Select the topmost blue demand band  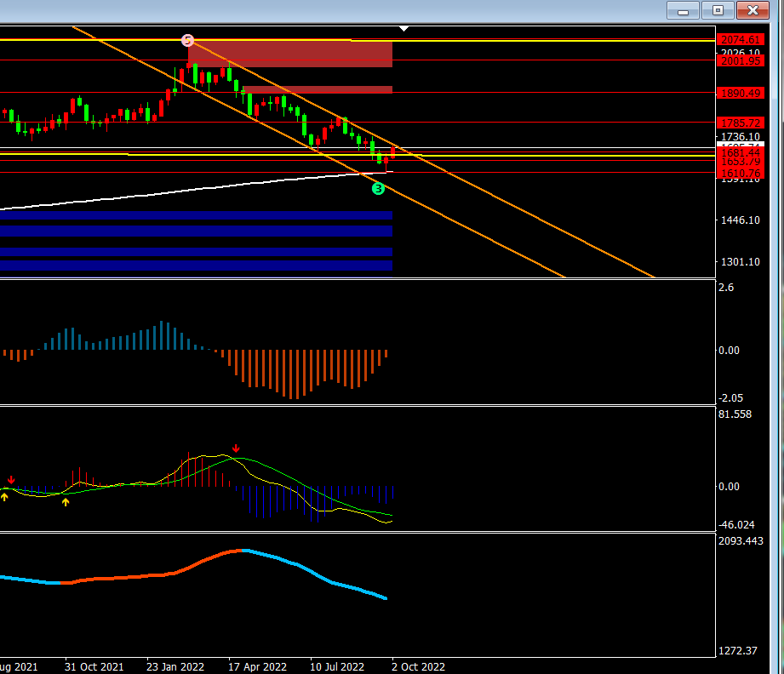click(x=196, y=215)
